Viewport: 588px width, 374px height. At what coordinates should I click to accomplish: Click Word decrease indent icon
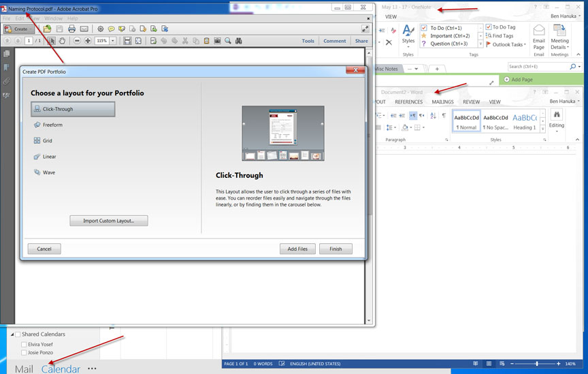click(393, 116)
